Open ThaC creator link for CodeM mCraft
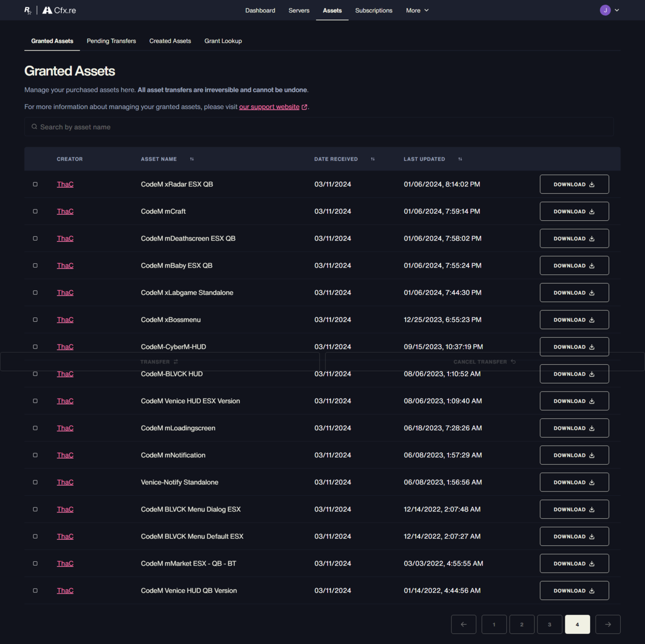Viewport: 645px width, 644px height. point(65,211)
